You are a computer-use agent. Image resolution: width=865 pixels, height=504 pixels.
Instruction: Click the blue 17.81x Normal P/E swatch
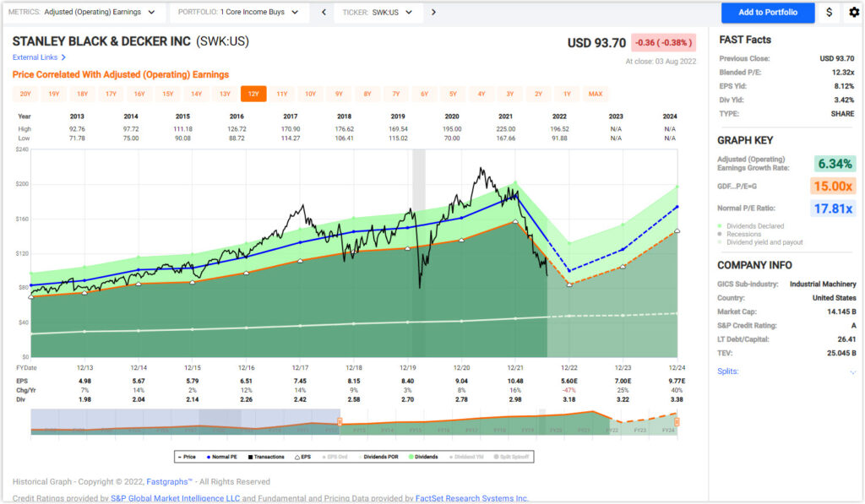(x=833, y=209)
